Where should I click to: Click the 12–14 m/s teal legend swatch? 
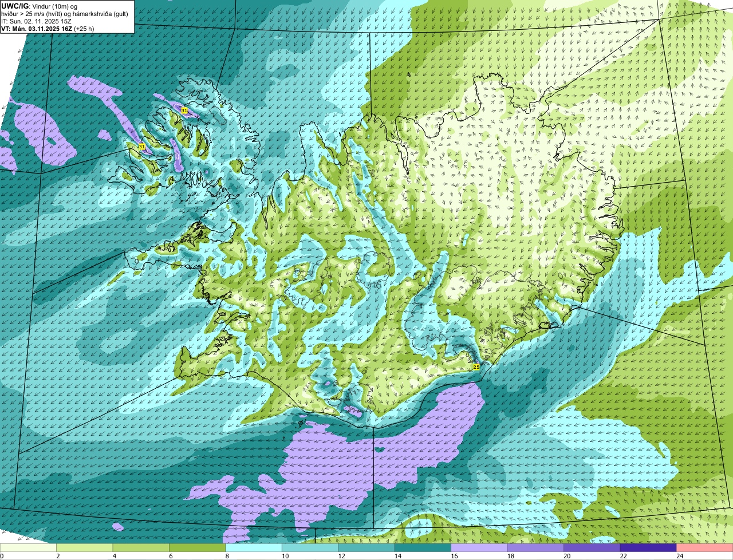pos(366,547)
